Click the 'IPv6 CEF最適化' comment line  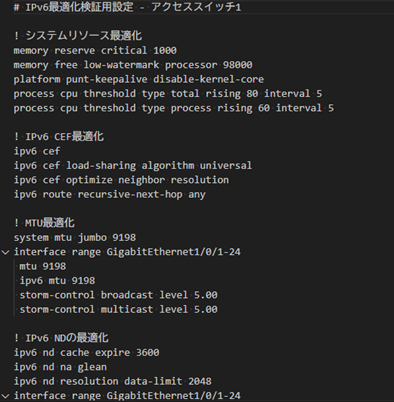click(x=59, y=137)
